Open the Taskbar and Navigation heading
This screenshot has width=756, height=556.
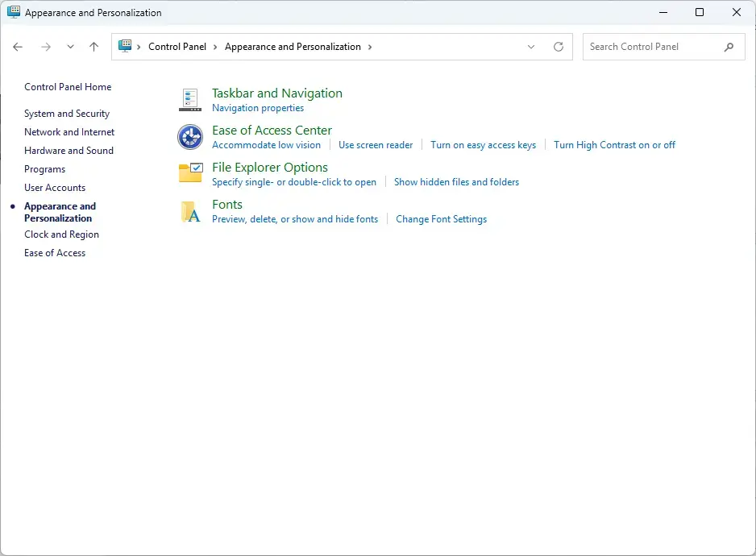(x=277, y=93)
